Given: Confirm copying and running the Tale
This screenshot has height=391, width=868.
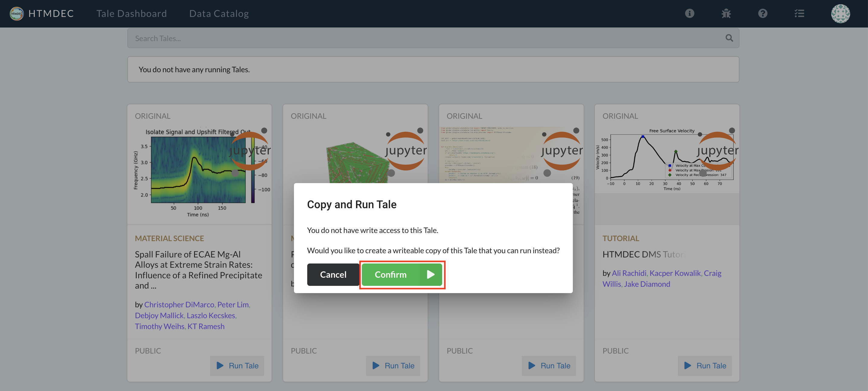Looking at the screenshot, I should coord(402,275).
